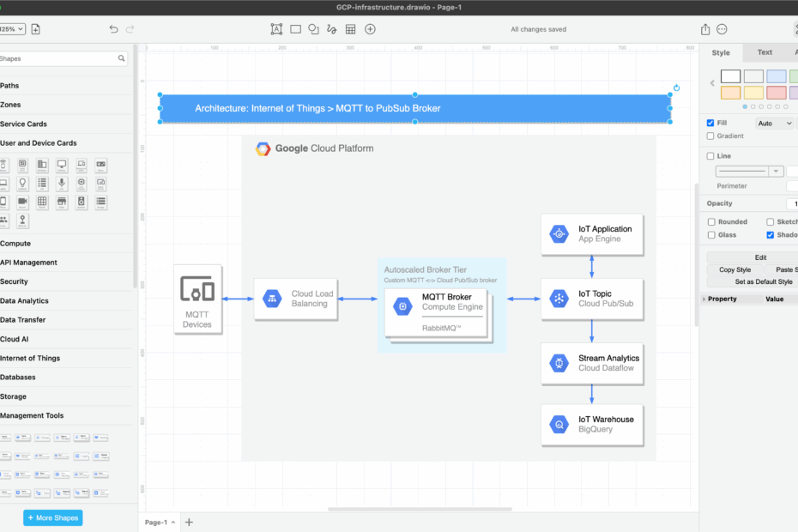Choose the white color swatch
The height and width of the screenshot is (532, 798).
[730, 76]
